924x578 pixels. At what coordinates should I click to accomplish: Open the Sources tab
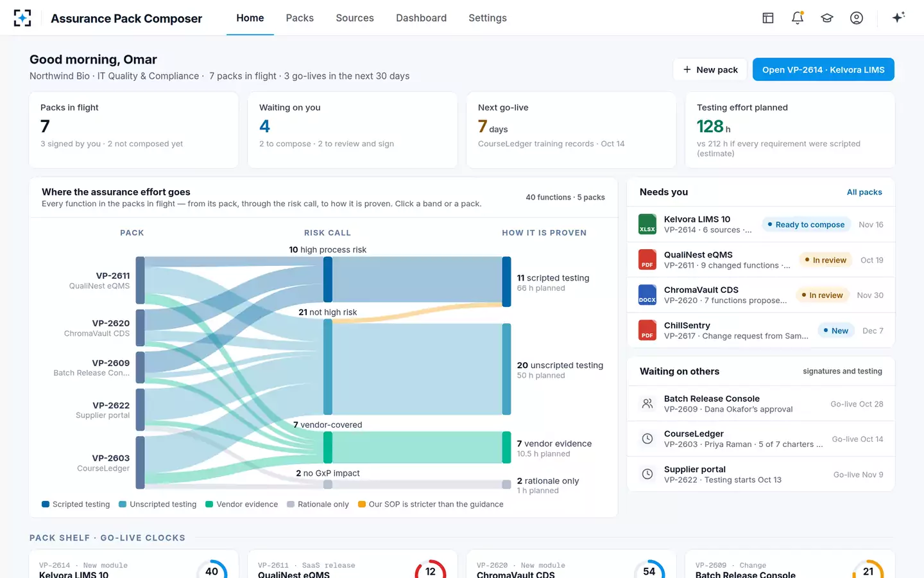(x=355, y=18)
